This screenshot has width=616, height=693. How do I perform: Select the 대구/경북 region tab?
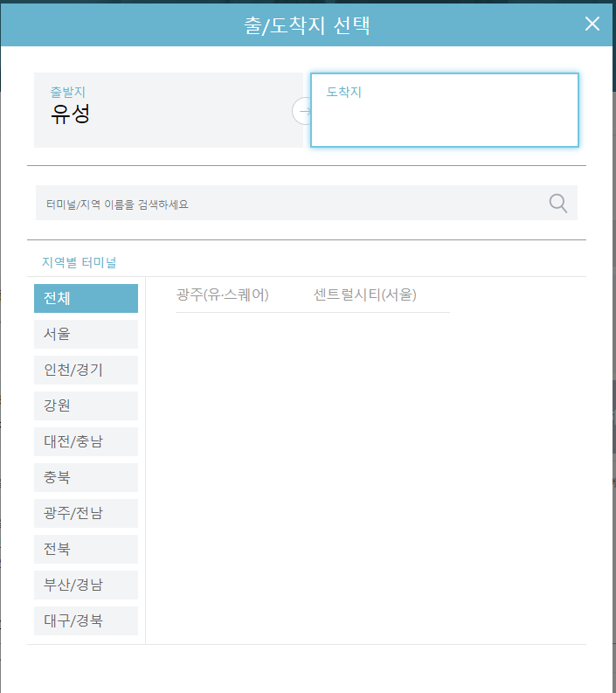coord(86,620)
